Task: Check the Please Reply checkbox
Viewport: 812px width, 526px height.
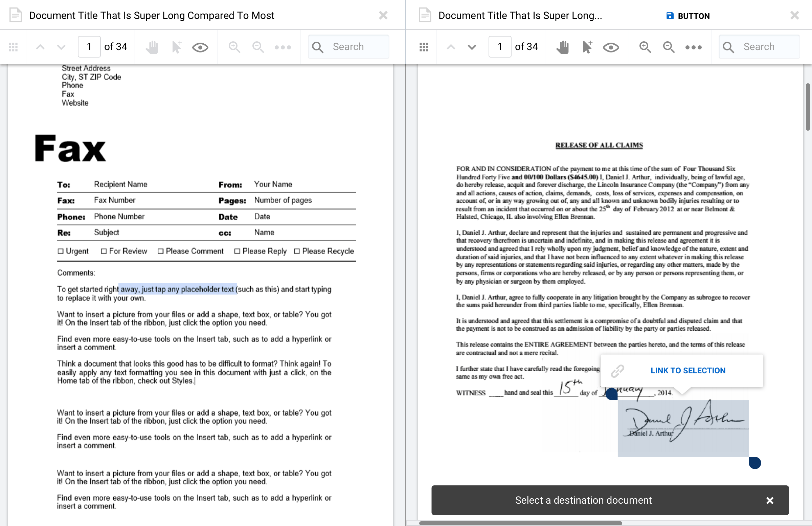Action: [237, 251]
